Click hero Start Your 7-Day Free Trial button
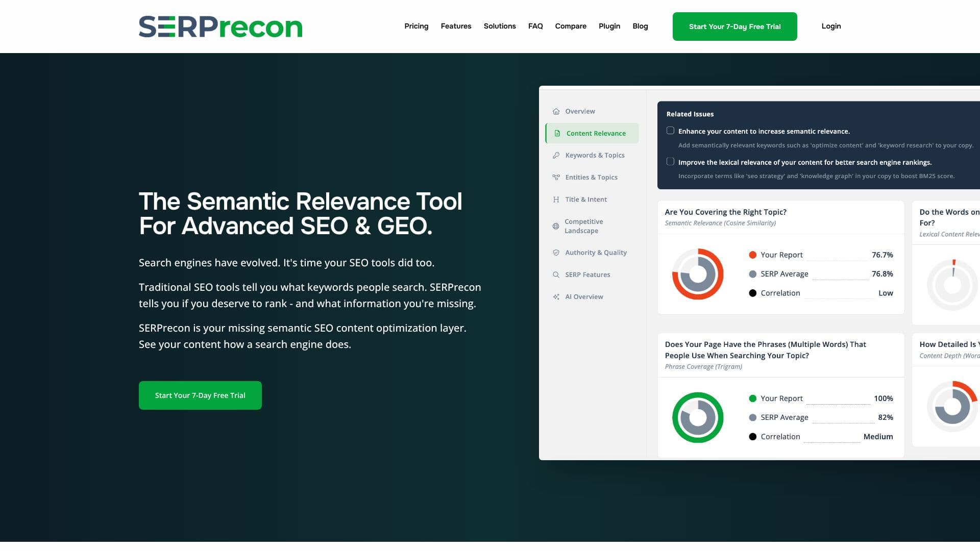This screenshot has height=551, width=980. point(200,395)
